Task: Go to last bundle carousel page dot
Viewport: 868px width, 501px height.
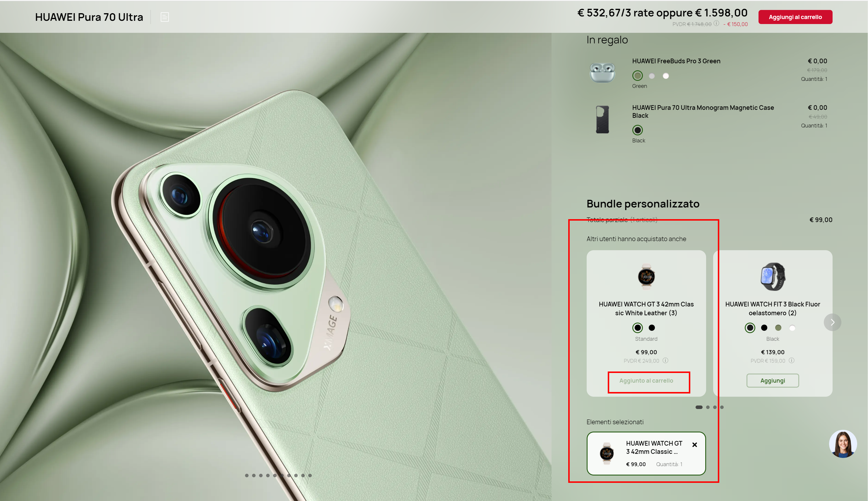Action: coord(722,407)
